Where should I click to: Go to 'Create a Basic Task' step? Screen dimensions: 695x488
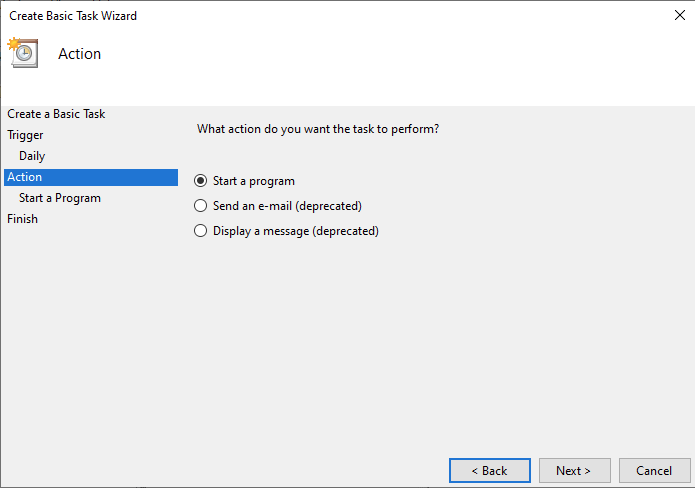pos(56,114)
